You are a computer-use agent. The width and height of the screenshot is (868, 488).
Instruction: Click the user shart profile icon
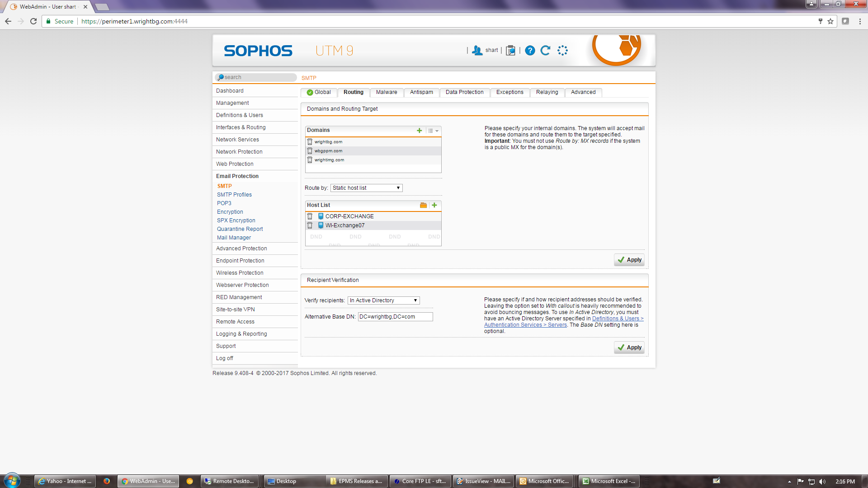tap(477, 51)
